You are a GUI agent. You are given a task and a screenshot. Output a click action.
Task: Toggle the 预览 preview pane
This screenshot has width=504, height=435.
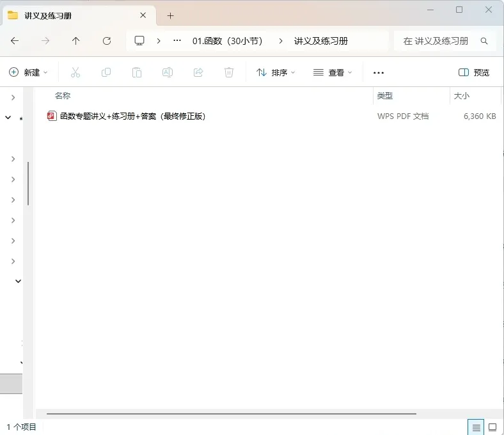click(x=474, y=72)
